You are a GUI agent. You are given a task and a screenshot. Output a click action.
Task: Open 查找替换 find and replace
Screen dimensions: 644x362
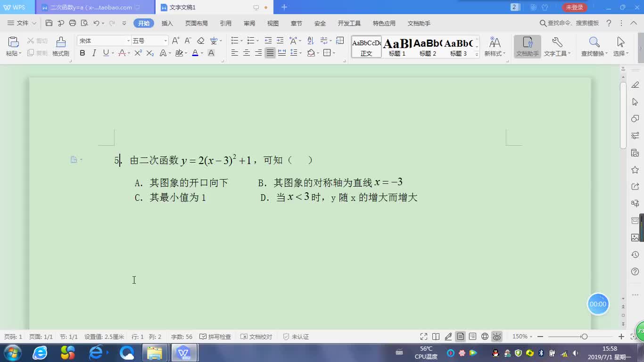(593, 46)
